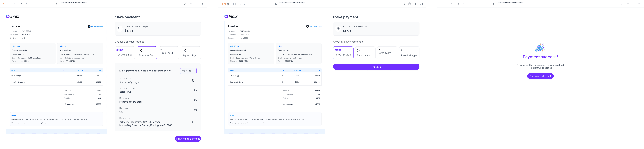Screen dimensions: 644x149
Task: Copy the Bank code 01234
Action: pyautogui.click(x=195, y=110)
